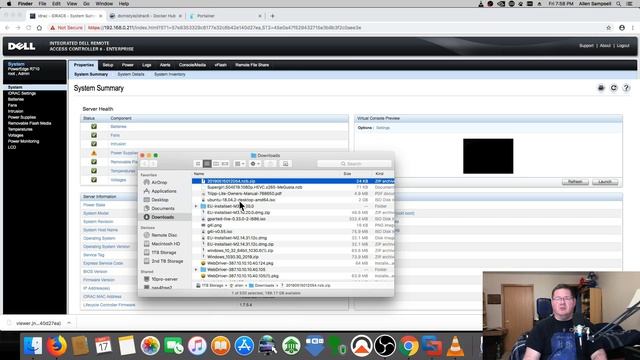The height and width of the screenshot is (360, 640).
Task: Open VLC media player from the Dock
Action: coord(456,346)
